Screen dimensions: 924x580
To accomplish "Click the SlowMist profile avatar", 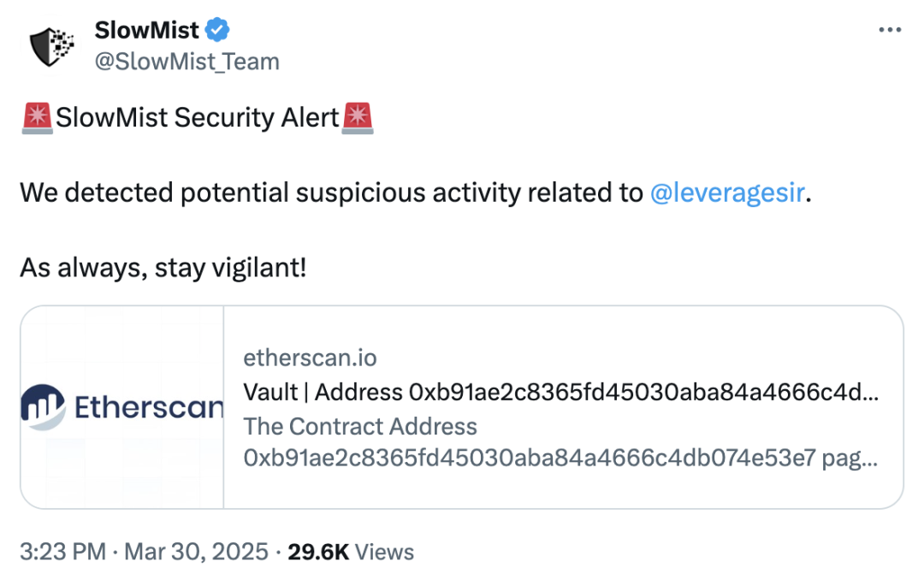I will pos(52,46).
